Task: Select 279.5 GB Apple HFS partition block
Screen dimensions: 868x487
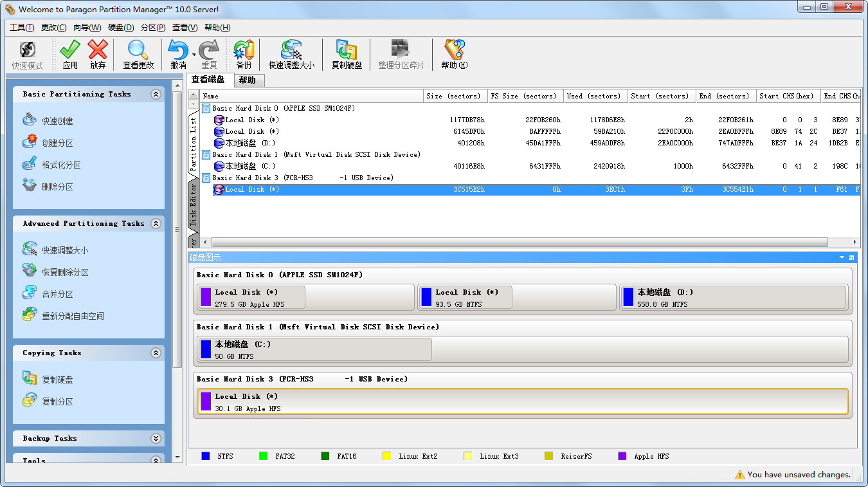Action: point(252,297)
